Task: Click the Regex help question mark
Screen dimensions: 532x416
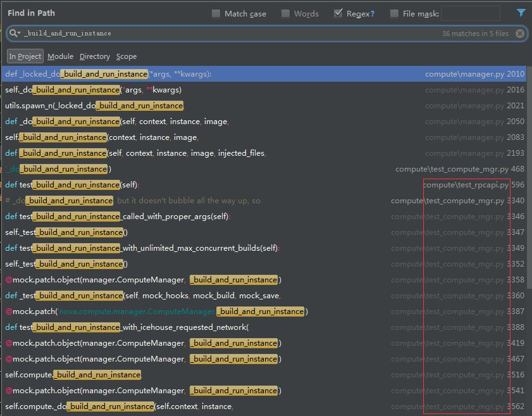Action: pyautogui.click(x=372, y=14)
